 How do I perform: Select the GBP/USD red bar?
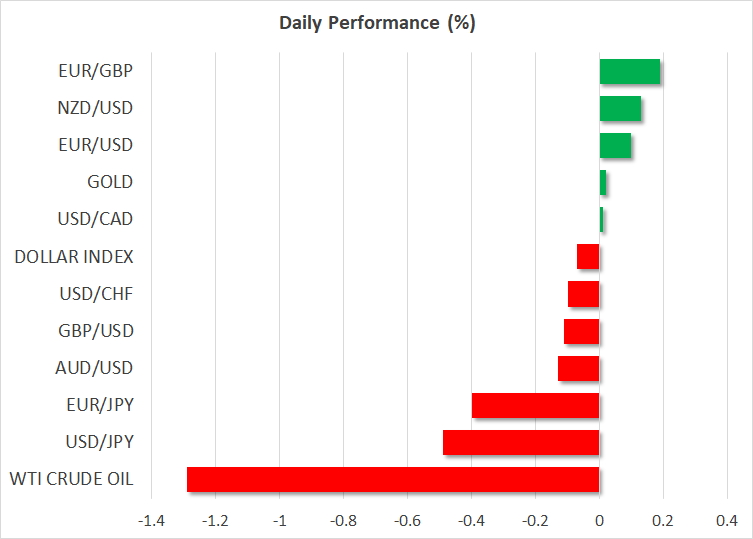point(581,331)
